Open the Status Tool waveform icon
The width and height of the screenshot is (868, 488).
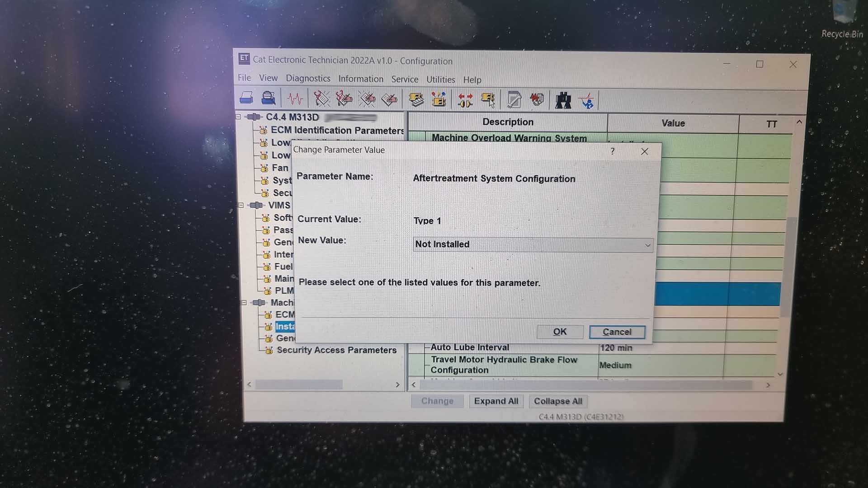pyautogui.click(x=295, y=99)
